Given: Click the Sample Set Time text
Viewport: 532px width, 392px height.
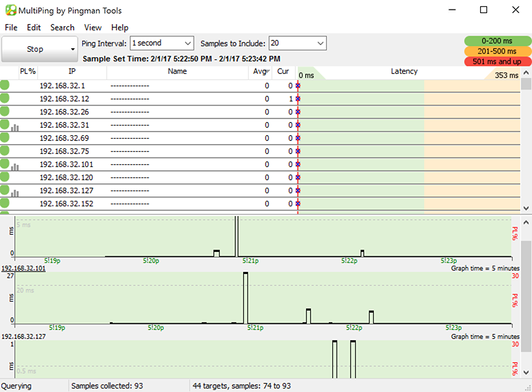Looking at the screenshot, I should pos(182,59).
